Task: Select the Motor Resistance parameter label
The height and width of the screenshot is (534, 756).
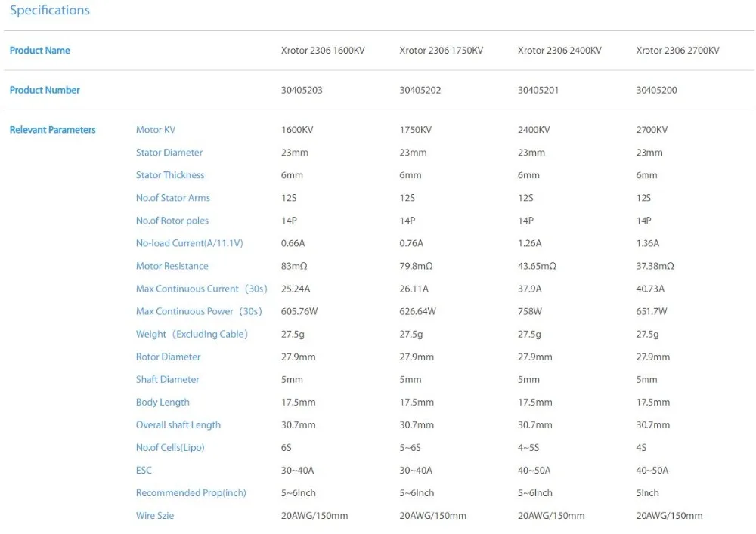Action: pos(172,266)
